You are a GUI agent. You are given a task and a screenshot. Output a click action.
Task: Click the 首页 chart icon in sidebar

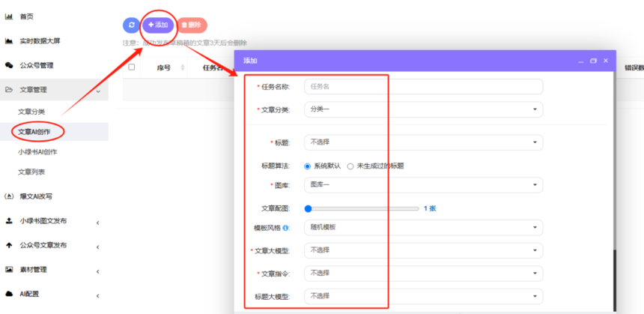click(9, 16)
